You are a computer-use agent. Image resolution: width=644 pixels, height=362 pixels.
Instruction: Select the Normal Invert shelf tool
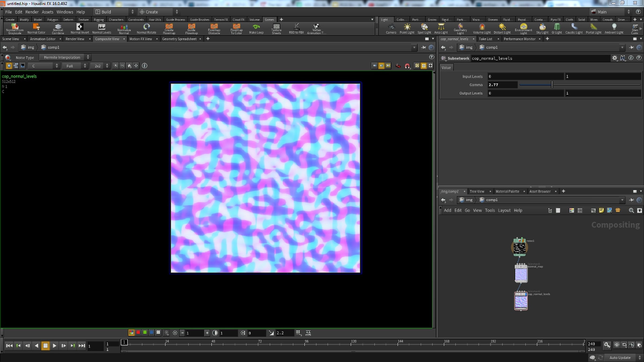click(80, 28)
